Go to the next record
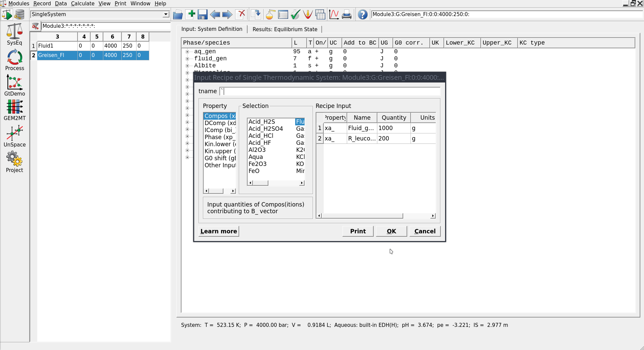 227,14
